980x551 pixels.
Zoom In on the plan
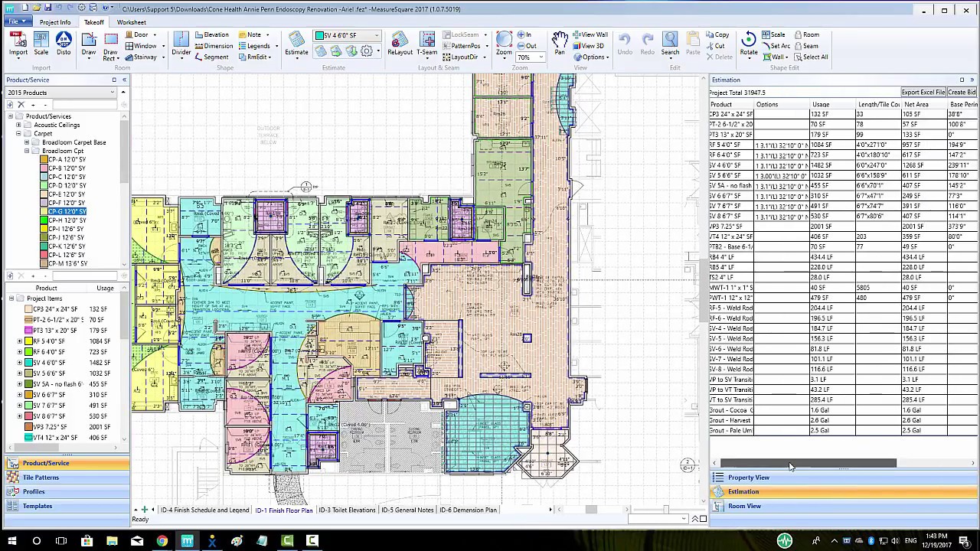524,34
